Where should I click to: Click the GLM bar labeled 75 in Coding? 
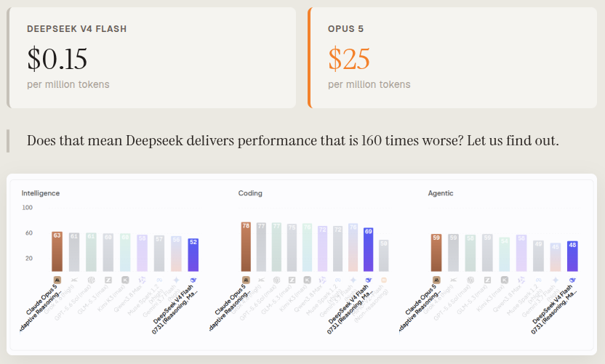(x=292, y=248)
